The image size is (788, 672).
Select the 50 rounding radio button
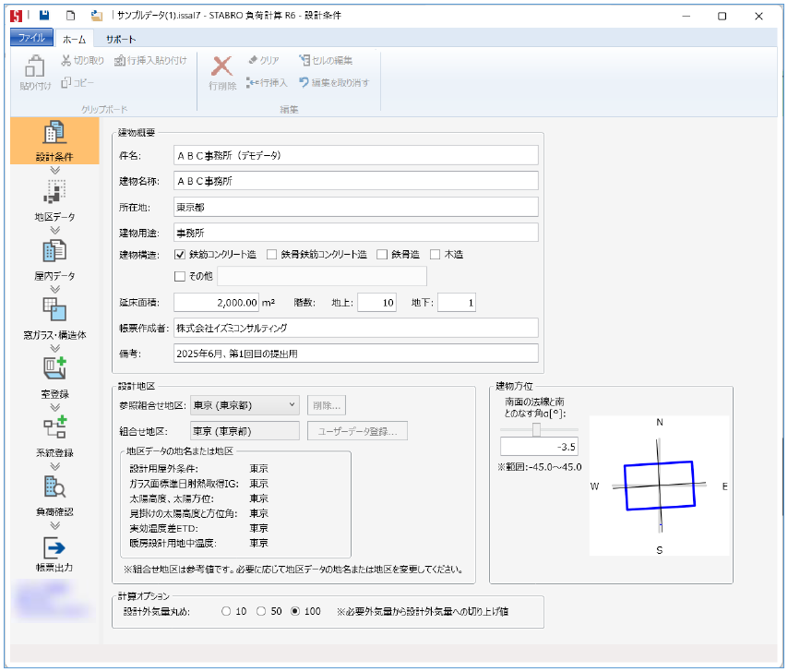[261, 611]
